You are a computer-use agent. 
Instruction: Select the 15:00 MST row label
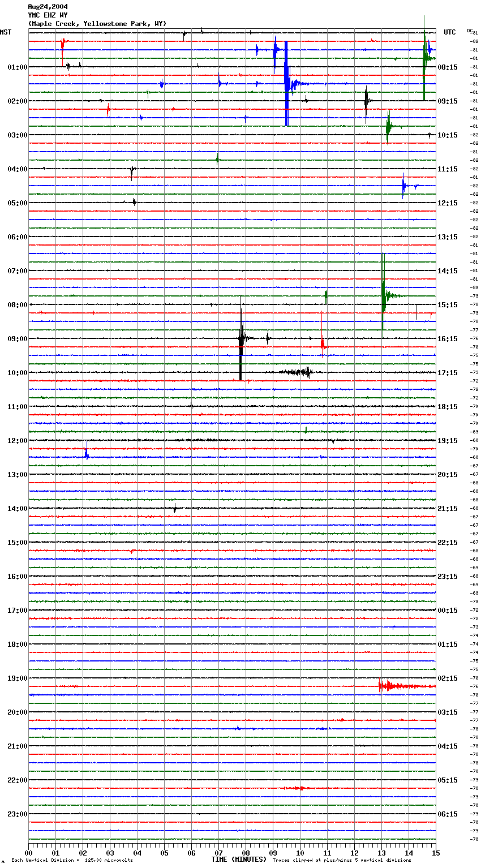tap(18, 543)
